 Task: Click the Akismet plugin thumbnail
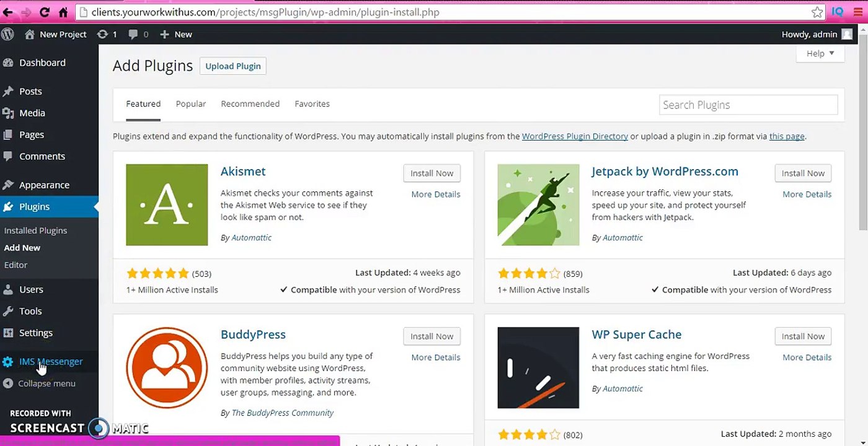point(167,204)
